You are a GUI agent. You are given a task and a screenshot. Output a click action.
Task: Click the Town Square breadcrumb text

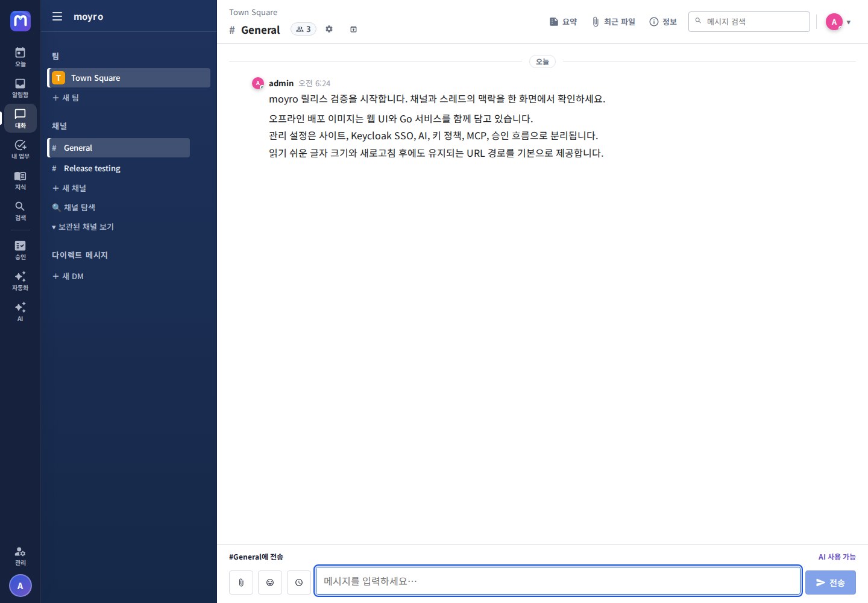point(253,12)
